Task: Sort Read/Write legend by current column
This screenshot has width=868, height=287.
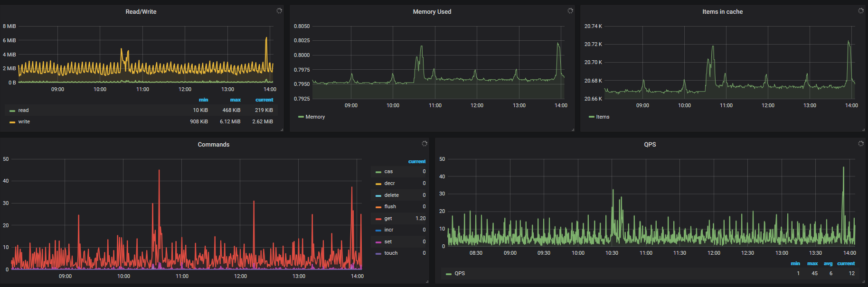Action: click(264, 100)
